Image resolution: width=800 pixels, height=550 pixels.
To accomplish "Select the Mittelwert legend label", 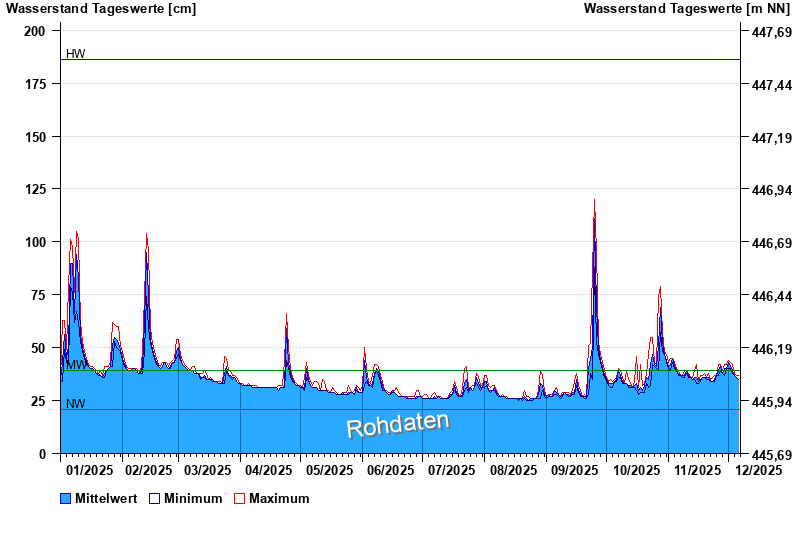I will coord(106,498).
